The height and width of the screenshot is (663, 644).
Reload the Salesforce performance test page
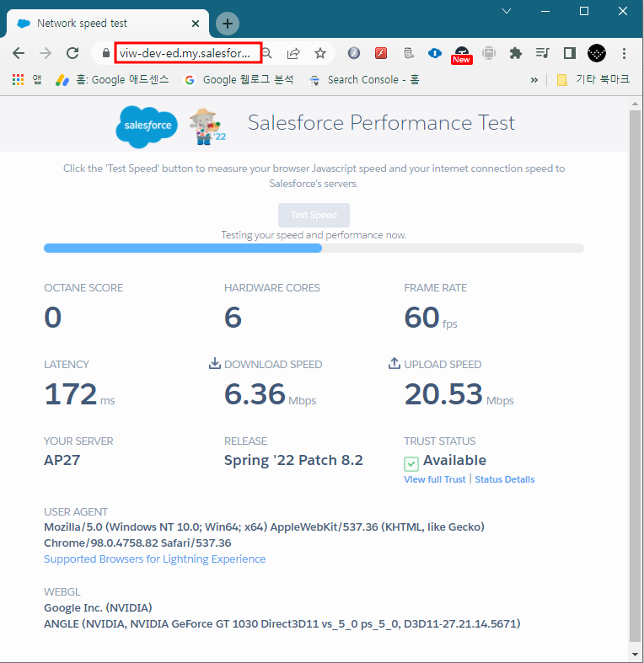click(x=72, y=53)
